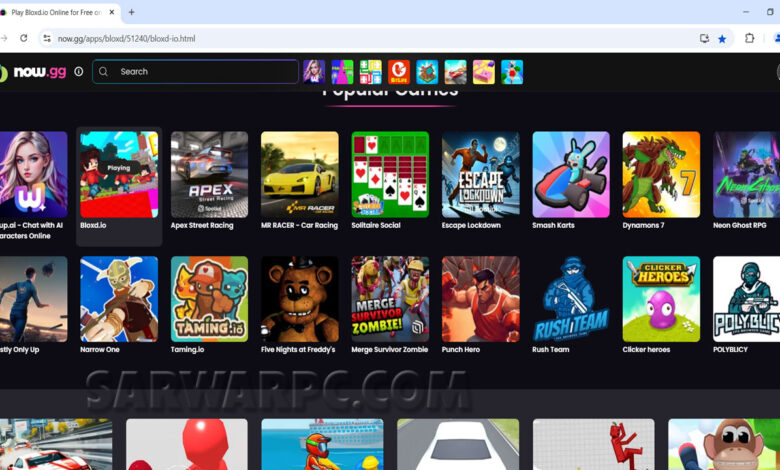Screen dimensions: 780x470
Task: Open the info icon beside now.gg logo
Action: (x=79, y=72)
